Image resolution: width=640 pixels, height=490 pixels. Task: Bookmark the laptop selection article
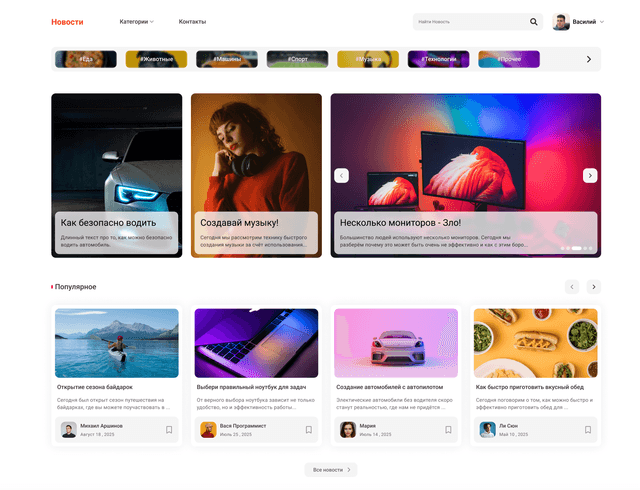[x=308, y=430]
